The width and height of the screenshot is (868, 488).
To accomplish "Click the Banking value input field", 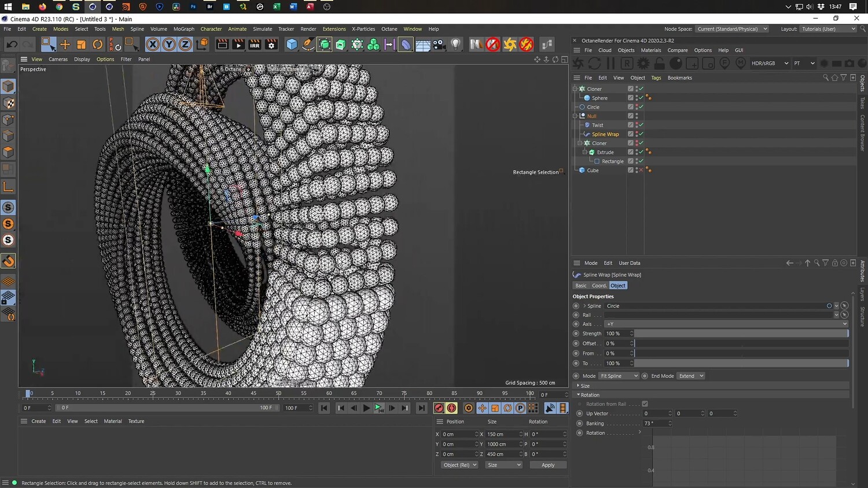I will pos(654,423).
